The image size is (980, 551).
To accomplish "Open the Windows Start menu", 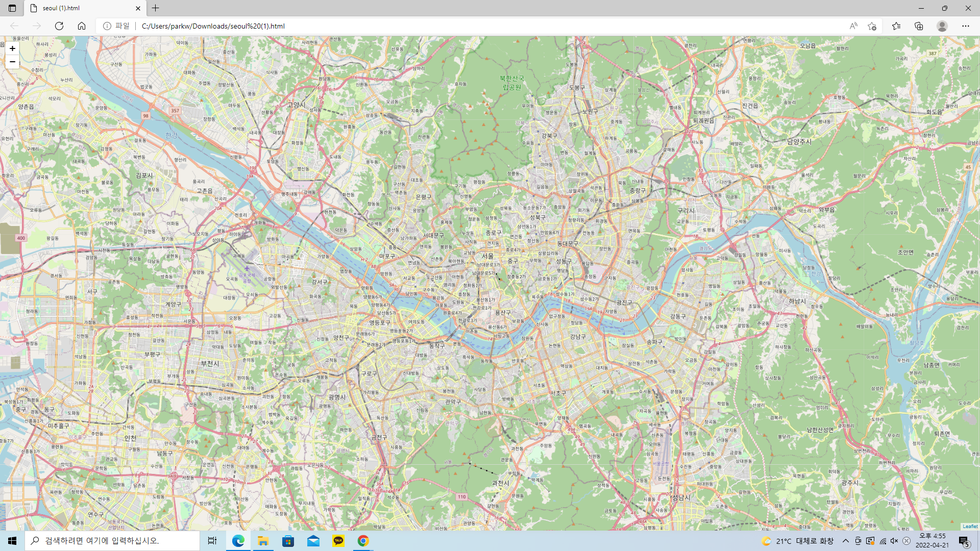I will pyautogui.click(x=12, y=541).
